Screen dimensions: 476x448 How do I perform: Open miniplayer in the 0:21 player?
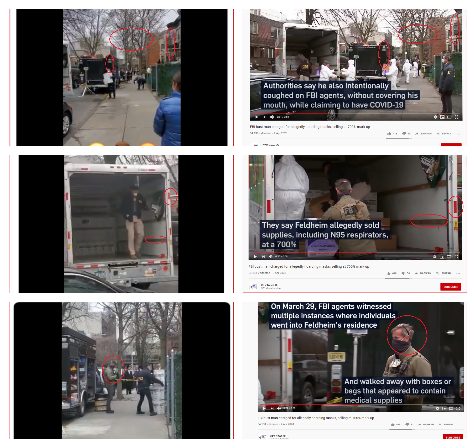tap(442, 117)
